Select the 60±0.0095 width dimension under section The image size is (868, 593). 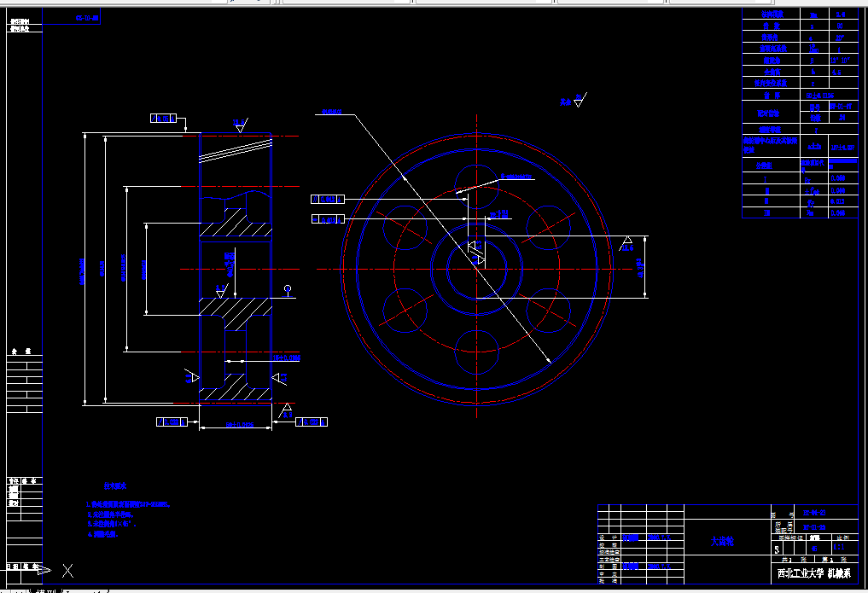point(239,425)
